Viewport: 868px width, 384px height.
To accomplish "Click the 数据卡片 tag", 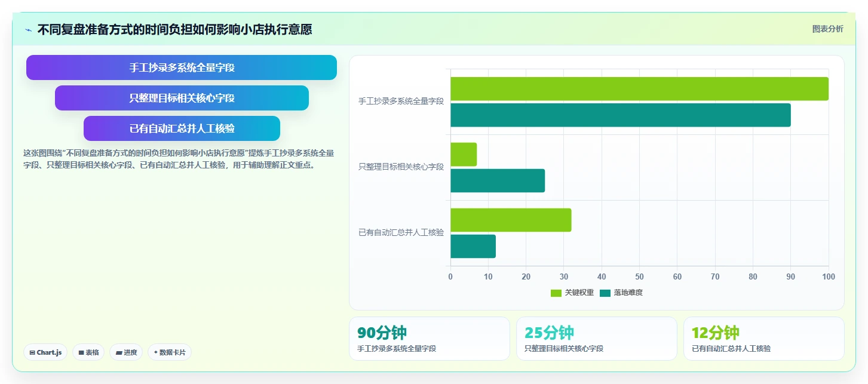I will [170, 352].
